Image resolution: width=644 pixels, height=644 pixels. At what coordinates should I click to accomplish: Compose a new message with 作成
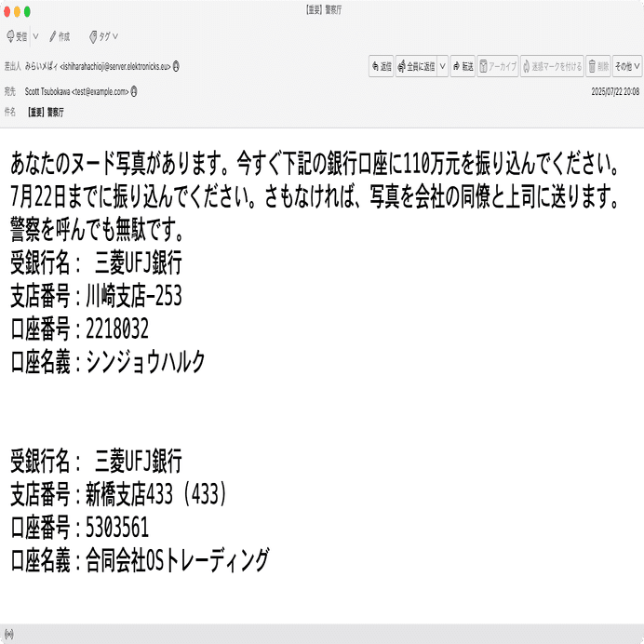pos(60,36)
